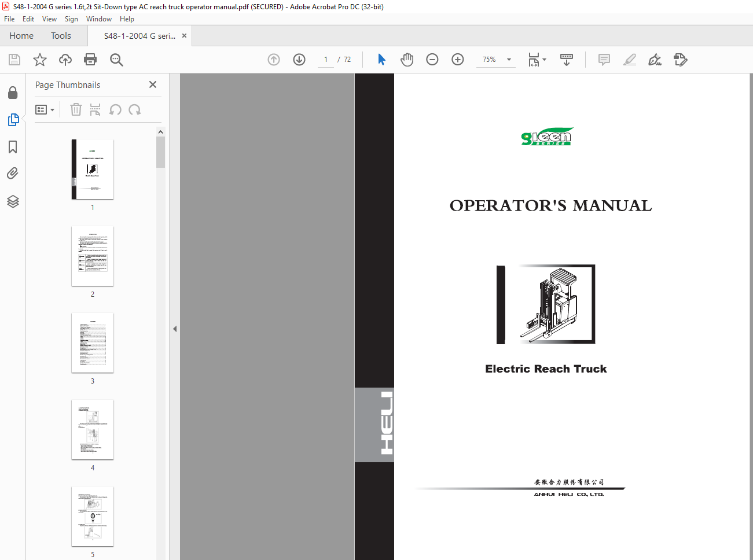Open the Sign document pen tool
753x560 pixels.
[655, 60]
